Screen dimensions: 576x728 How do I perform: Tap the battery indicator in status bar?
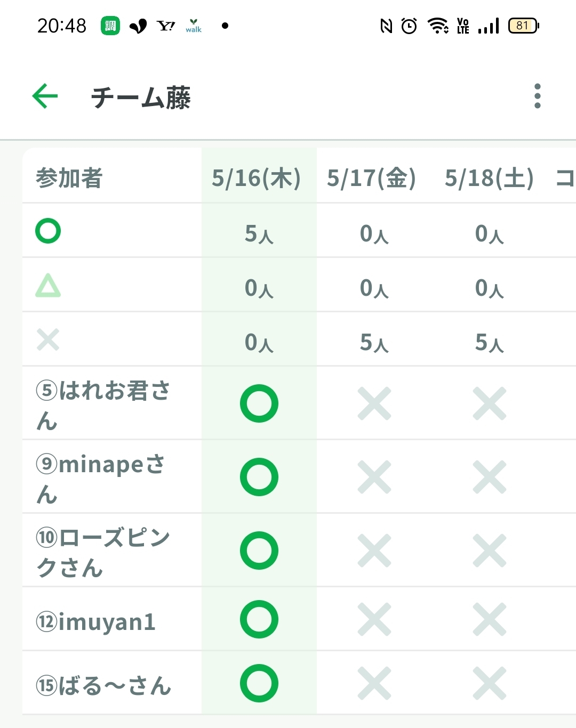524,26
